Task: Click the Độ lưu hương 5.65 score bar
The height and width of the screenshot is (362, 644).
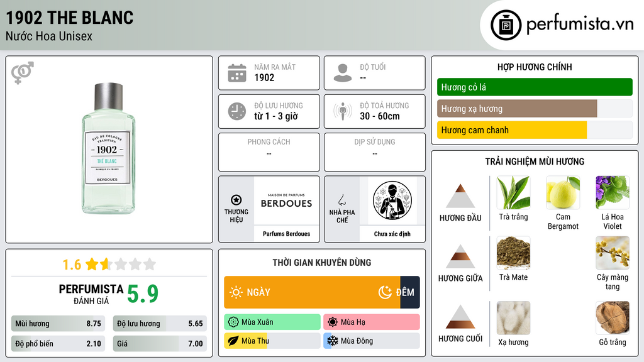Action: tap(160, 324)
